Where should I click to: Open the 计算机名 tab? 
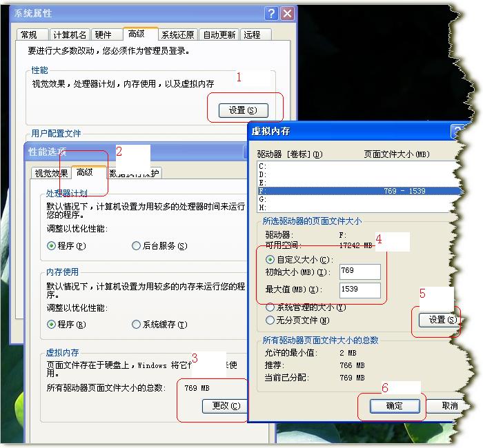pyautogui.click(x=70, y=34)
